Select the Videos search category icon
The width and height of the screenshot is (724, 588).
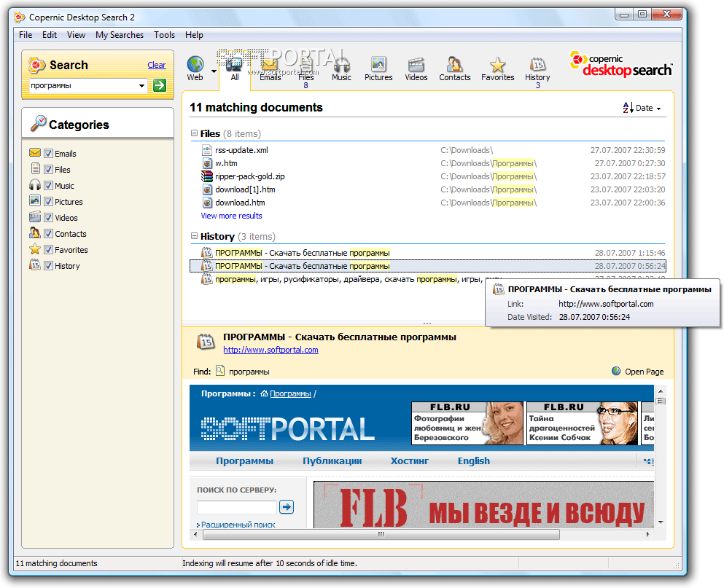pyautogui.click(x=416, y=64)
